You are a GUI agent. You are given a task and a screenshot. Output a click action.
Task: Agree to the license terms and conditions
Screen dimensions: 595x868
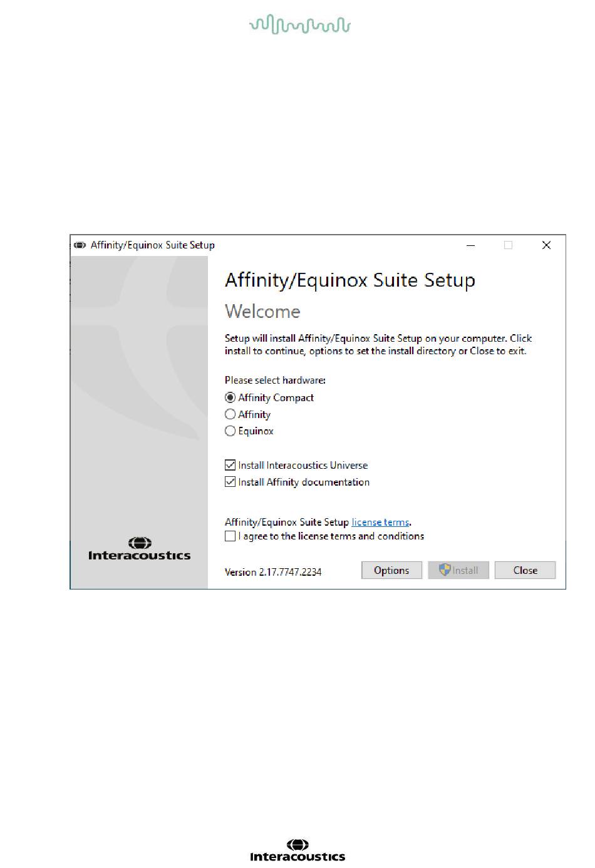pos(230,536)
